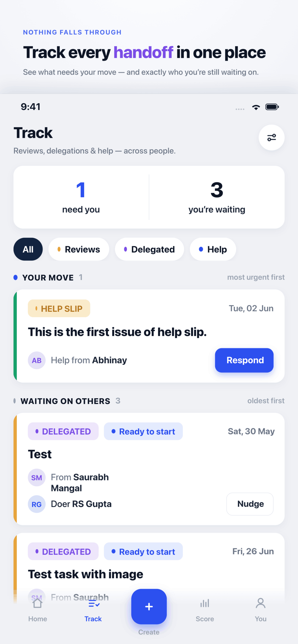Tap the Track icon in the bottom bar

(x=93, y=604)
